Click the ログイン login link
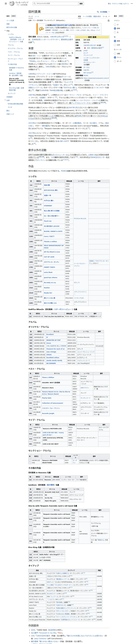Image resolution: width=138 pixels, height=644 pixels. pyautogui.click(x=126, y=4)
